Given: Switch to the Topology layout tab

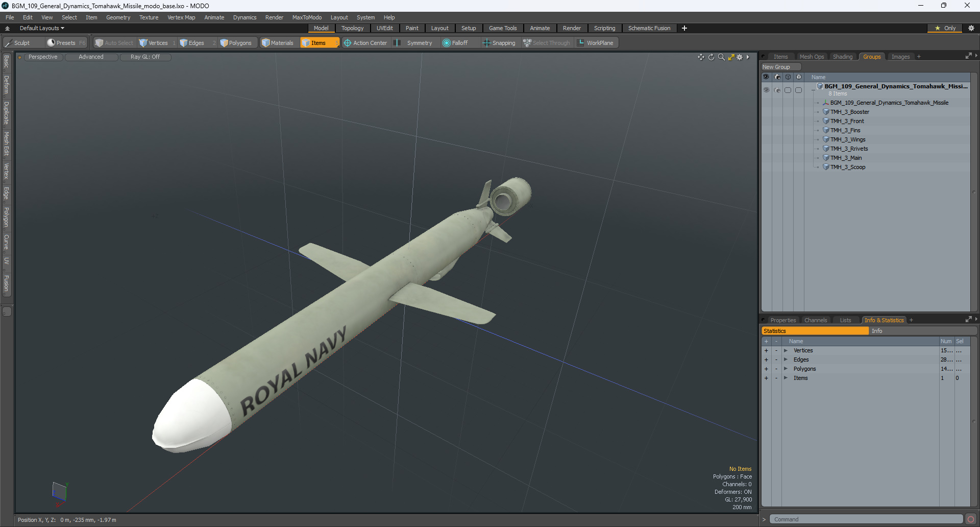Looking at the screenshot, I should click(x=352, y=28).
